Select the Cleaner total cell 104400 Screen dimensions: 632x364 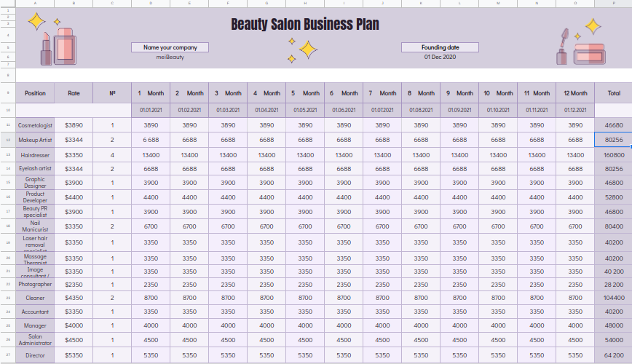[x=613, y=298]
